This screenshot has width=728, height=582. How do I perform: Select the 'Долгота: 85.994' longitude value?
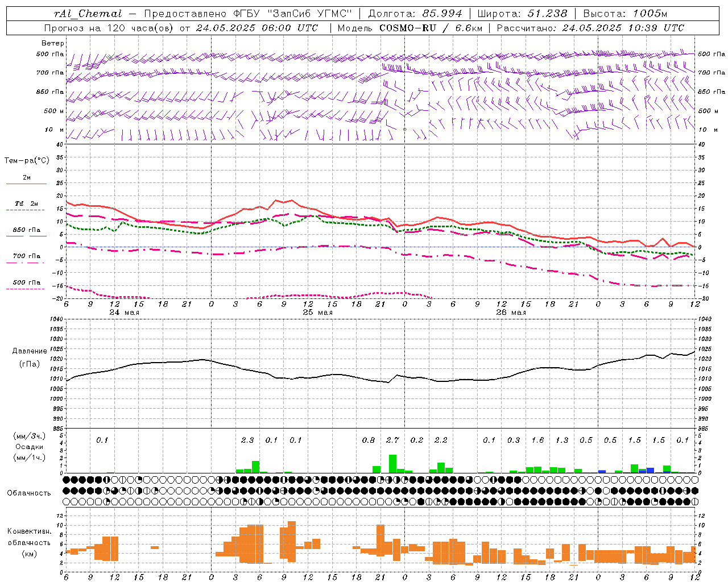415,14
